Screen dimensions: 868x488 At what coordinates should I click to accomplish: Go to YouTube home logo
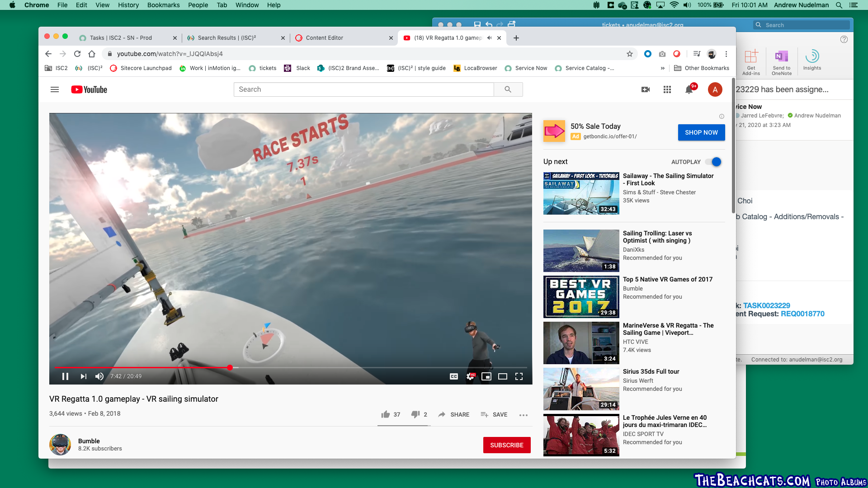pos(89,89)
